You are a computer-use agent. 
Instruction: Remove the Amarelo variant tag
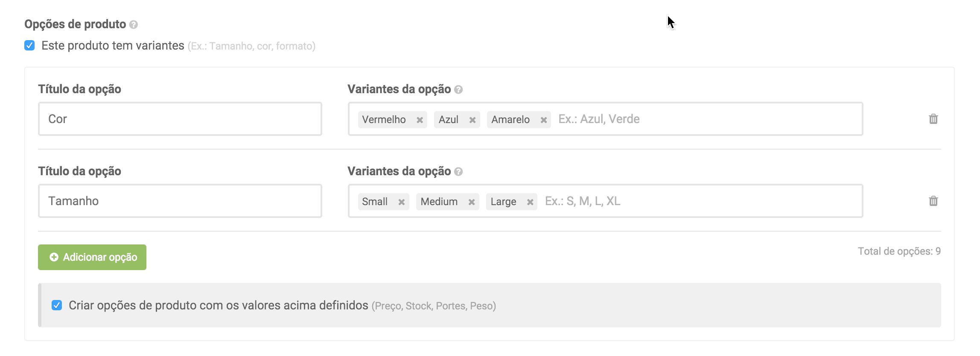tap(544, 120)
